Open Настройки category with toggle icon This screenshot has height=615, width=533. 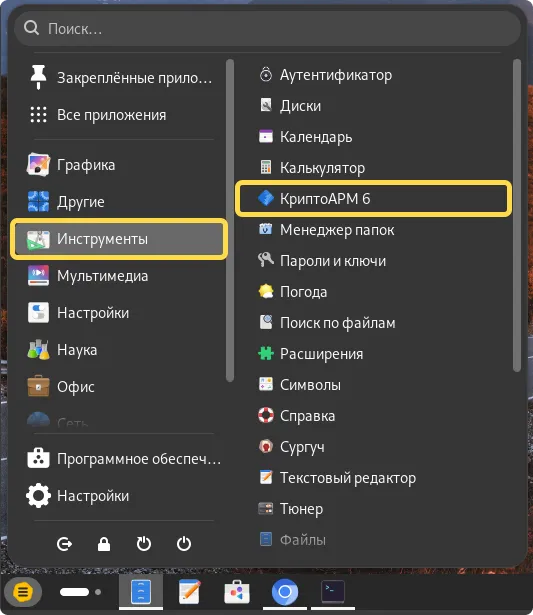[x=121, y=313]
